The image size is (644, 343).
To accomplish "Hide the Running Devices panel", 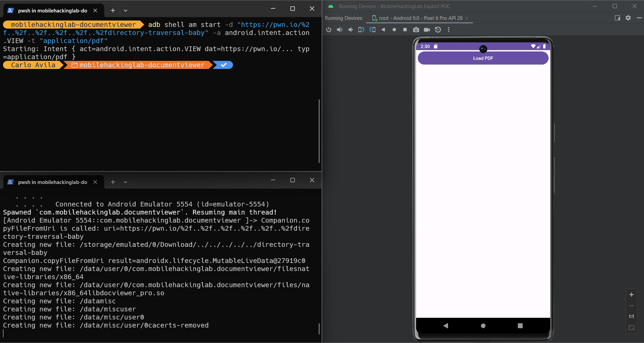I will point(639,18).
